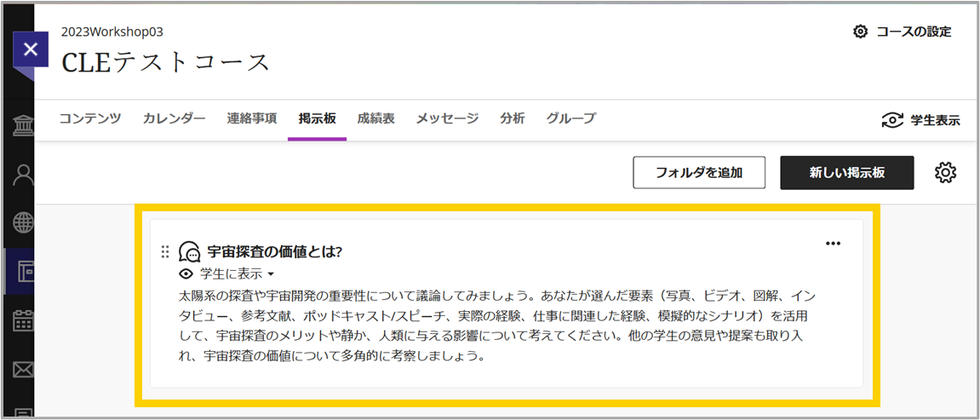Open the メッセージ tab
The image size is (980, 420).
[x=448, y=118]
